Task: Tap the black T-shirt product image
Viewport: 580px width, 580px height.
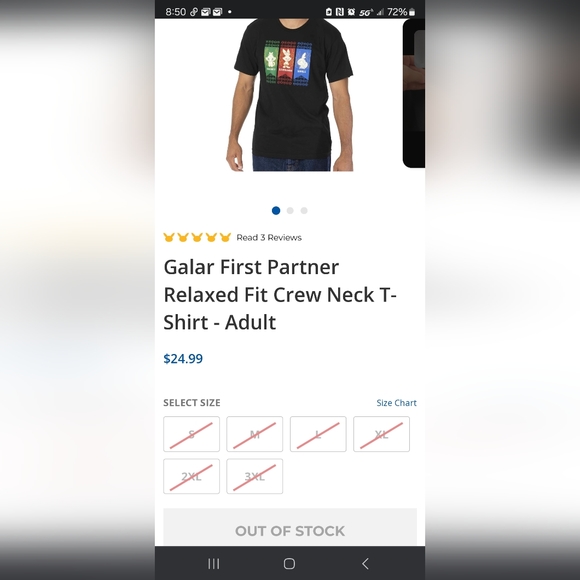Action: (290, 95)
